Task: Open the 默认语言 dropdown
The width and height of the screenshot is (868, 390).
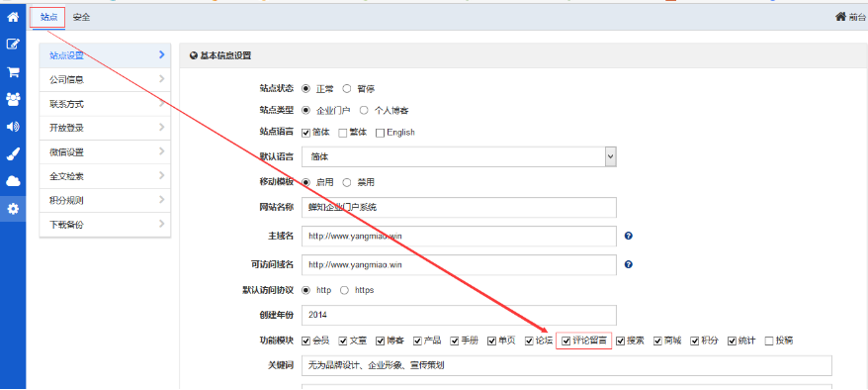Action: [459, 156]
